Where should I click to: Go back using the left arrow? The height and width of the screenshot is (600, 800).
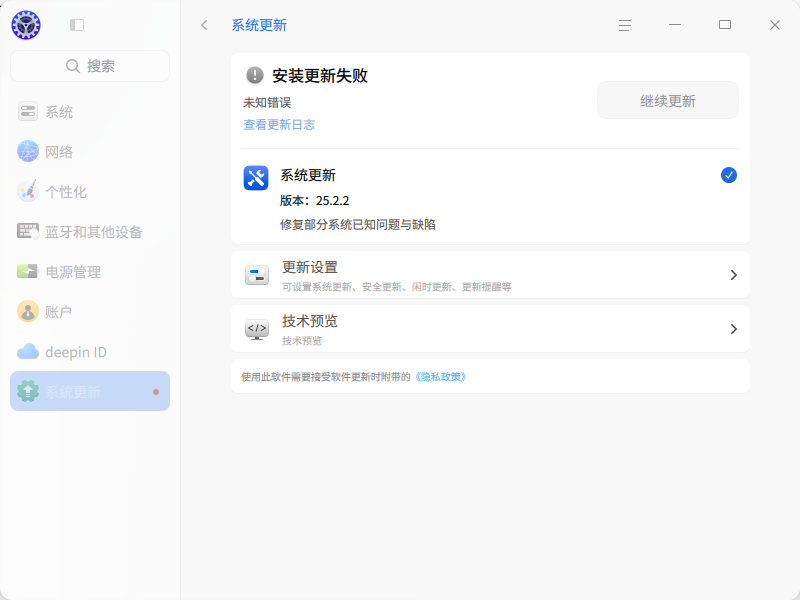205,25
